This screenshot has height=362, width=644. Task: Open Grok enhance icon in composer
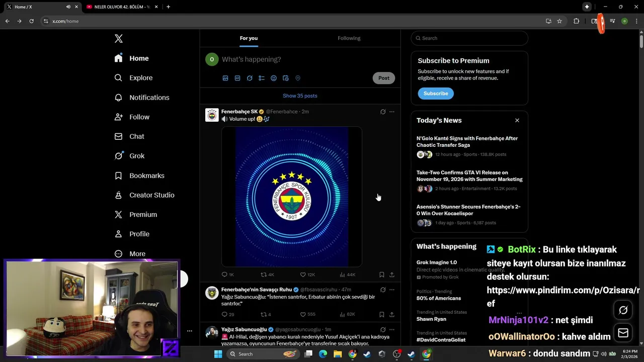point(250,78)
